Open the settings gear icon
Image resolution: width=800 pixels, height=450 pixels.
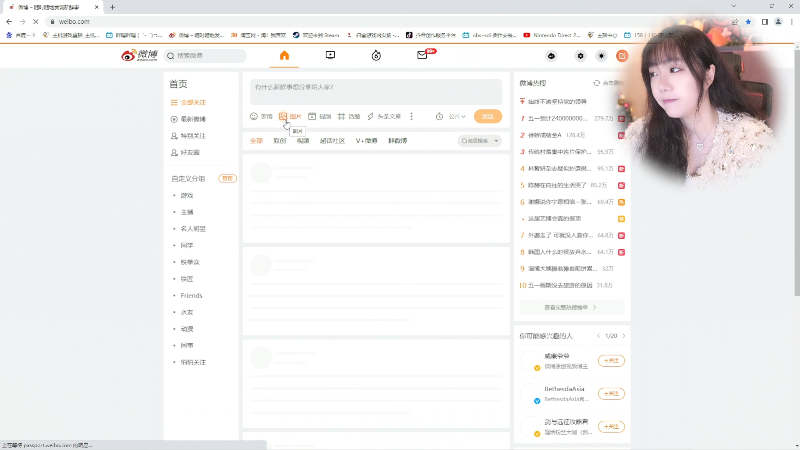click(x=580, y=56)
